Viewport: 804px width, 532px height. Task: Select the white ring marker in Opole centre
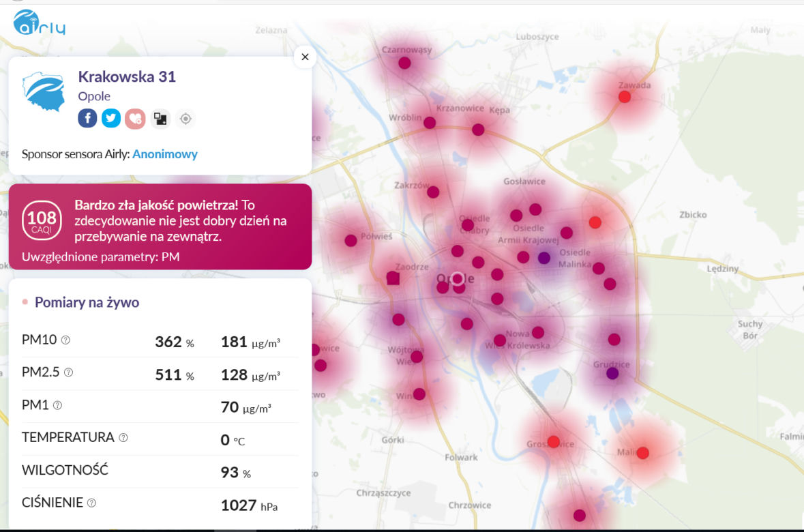[x=458, y=278]
